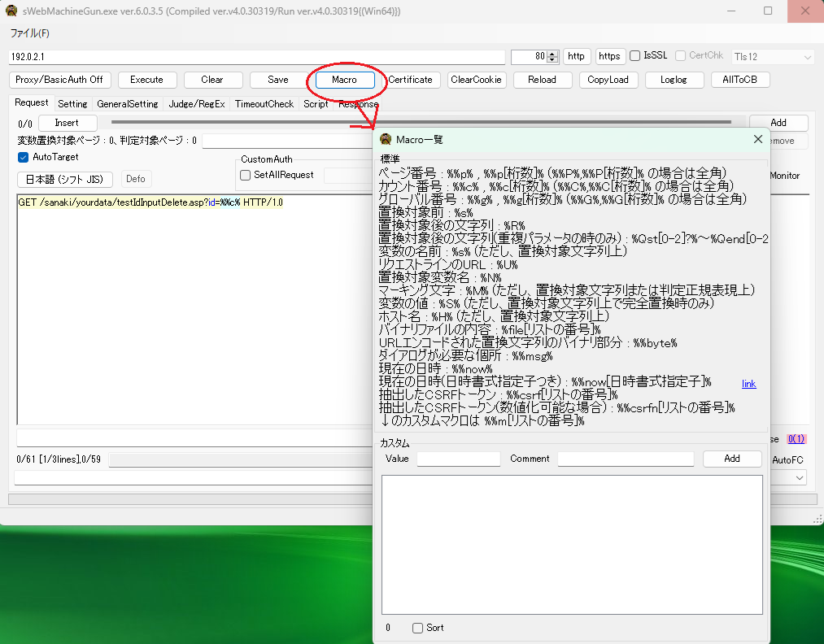The height and width of the screenshot is (644, 824).
Task: Click the AllToCB button
Action: pyautogui.click(x=740, y=80)
